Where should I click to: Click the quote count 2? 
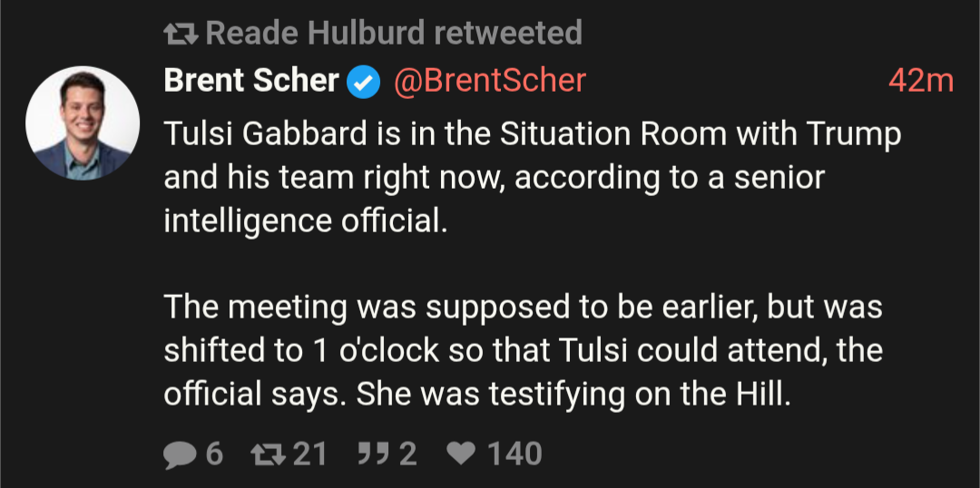click(x=408, y=454)
